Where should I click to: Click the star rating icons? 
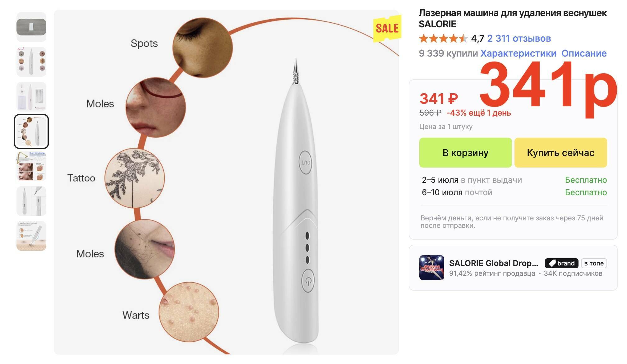coord(443,39)
